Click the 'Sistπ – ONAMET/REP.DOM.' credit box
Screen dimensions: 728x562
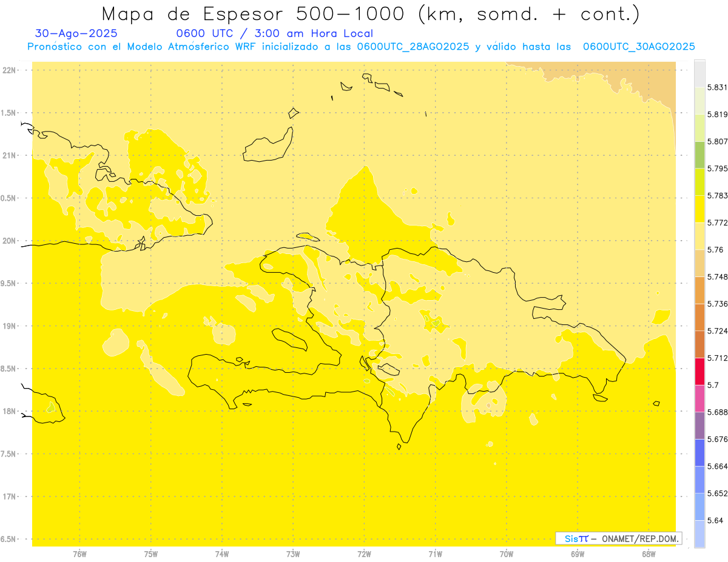pos(619,538)
